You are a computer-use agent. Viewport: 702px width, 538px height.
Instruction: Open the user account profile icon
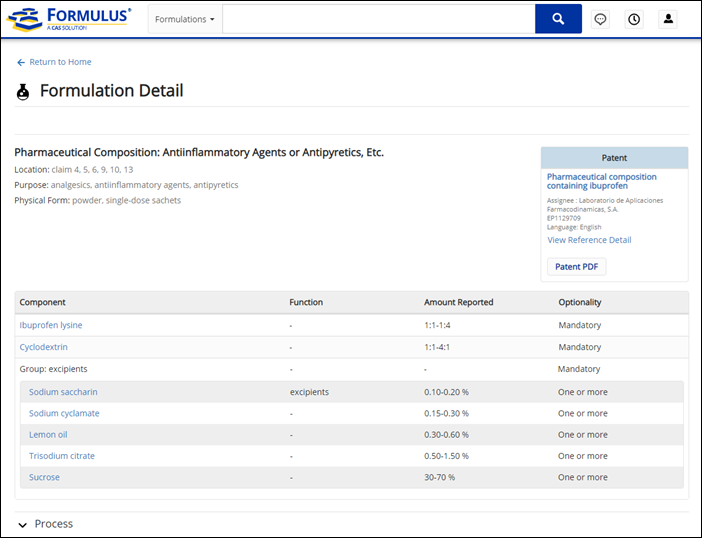(x=668, y=19)
